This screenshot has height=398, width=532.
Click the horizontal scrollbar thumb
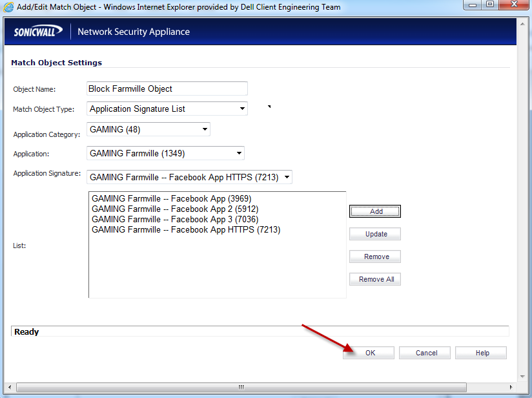[241, 387]
